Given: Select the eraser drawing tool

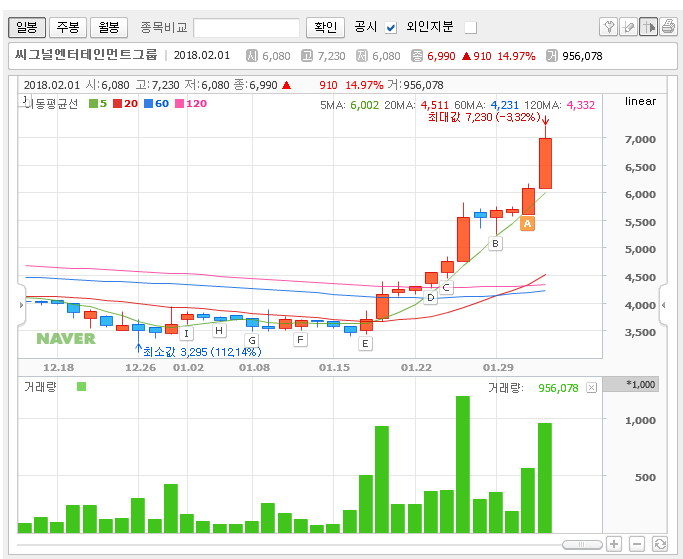Looking at the screenshot, I should coord(628,27).
